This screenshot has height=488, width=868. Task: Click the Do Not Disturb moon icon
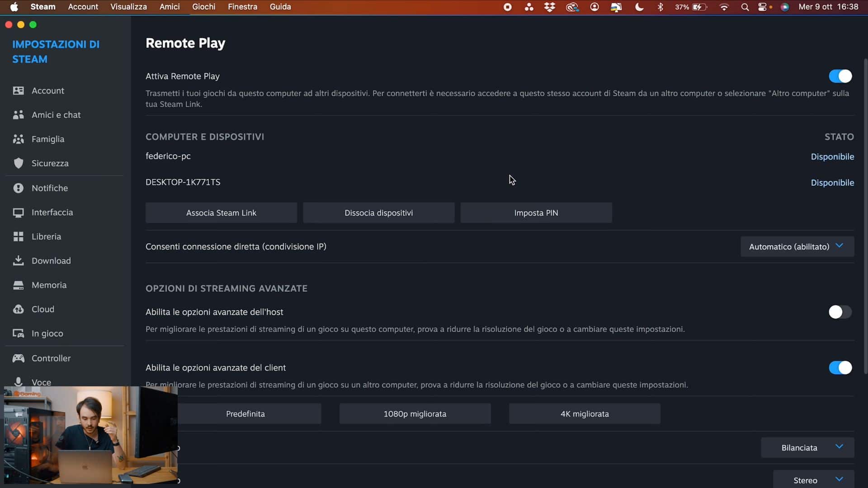tap(639, 7)
